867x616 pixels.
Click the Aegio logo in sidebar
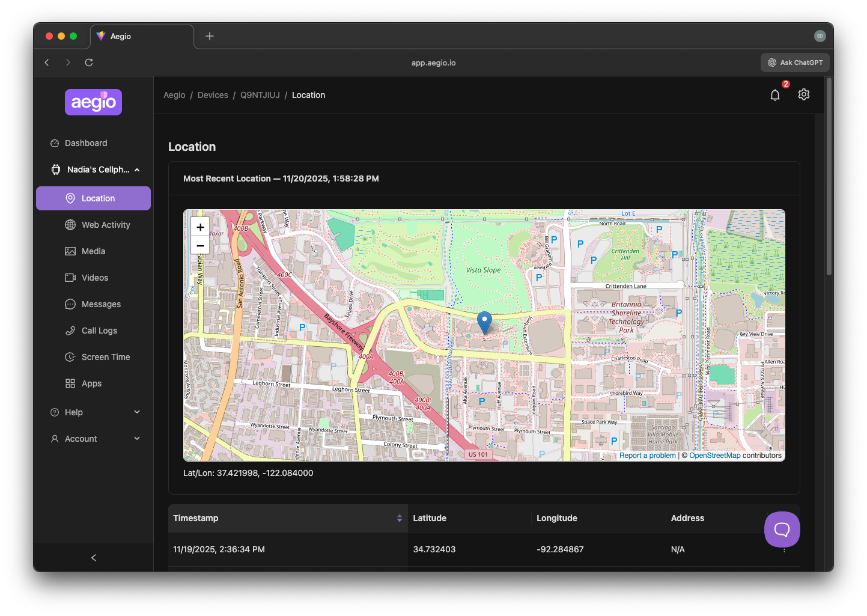click(93, 102)
